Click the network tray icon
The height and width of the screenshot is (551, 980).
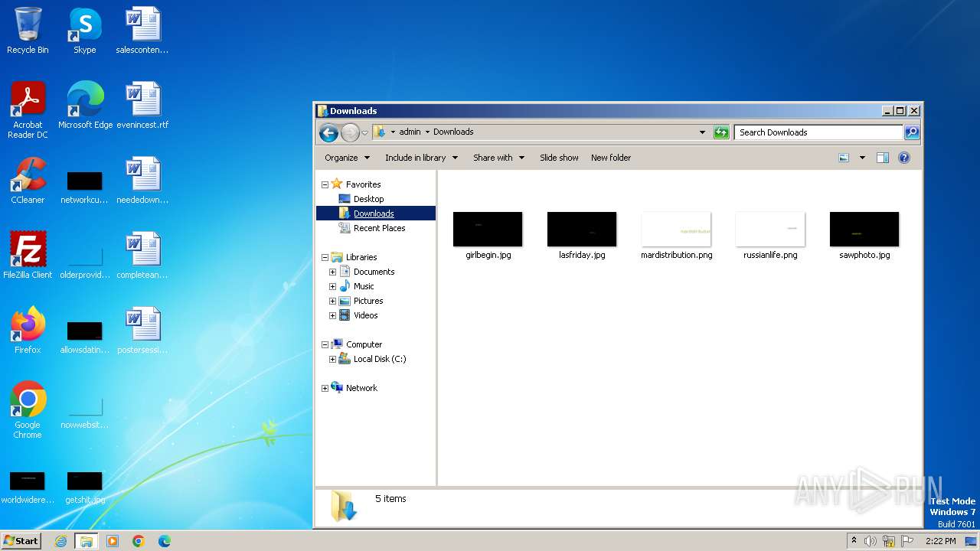(x=889, y=541)
